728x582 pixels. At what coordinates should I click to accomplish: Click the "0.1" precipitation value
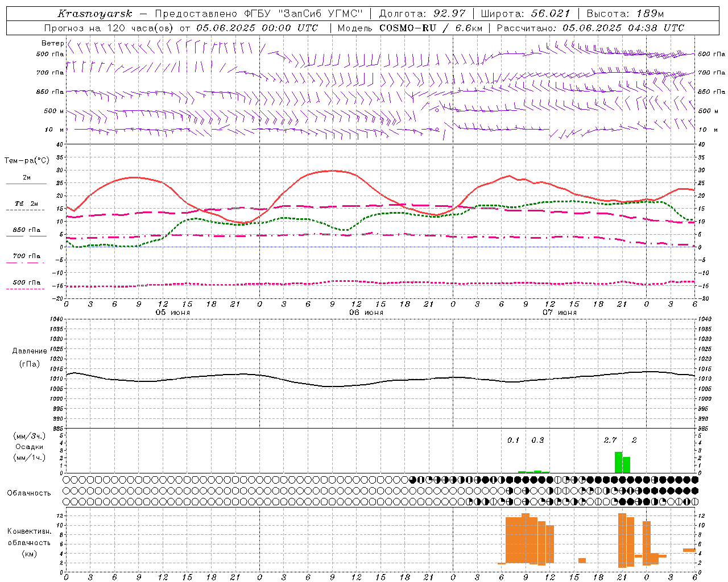pyautogui.click(x=514, y=440)
